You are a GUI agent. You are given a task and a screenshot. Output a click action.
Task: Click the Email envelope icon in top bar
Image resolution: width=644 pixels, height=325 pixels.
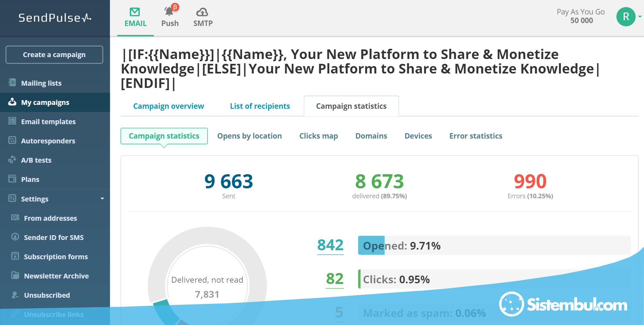(135, 12)
